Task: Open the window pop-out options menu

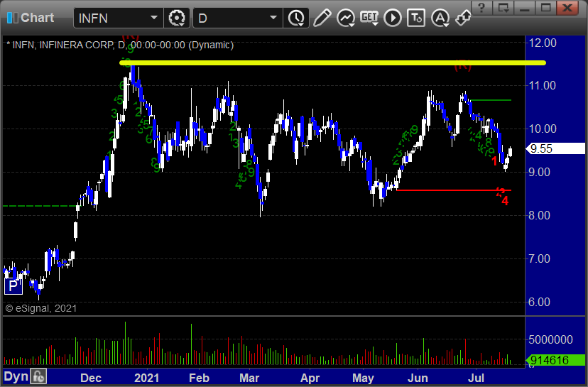Action: (x=503, y=8)
